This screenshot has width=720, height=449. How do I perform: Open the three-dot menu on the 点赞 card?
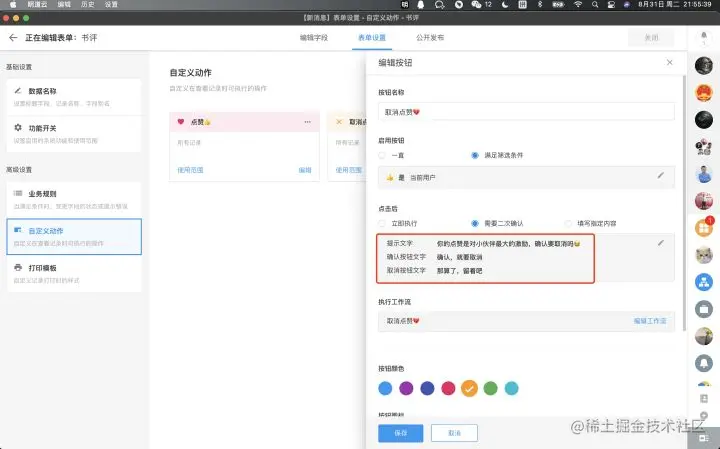coord(307,122)
